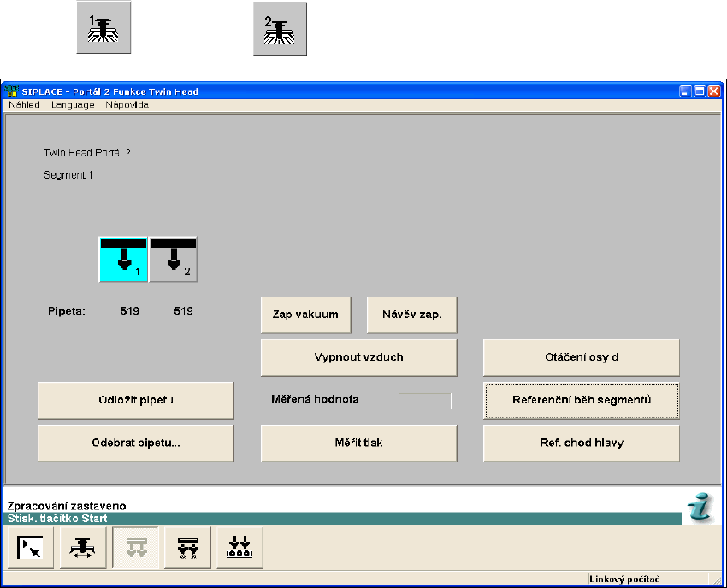Click the Ref. chod hlavy button
Viewport: 727px width, 588px height.
click(582, 443)
